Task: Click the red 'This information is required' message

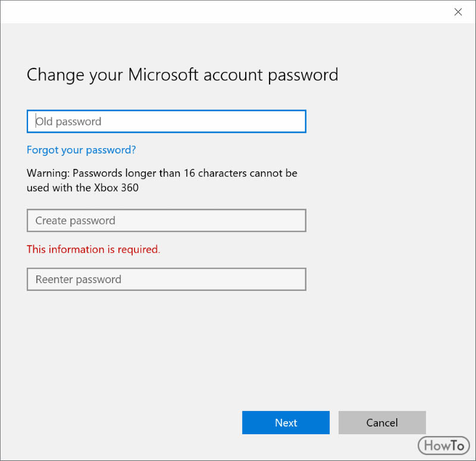Action: pyautogui.click(x=93, y=249)
